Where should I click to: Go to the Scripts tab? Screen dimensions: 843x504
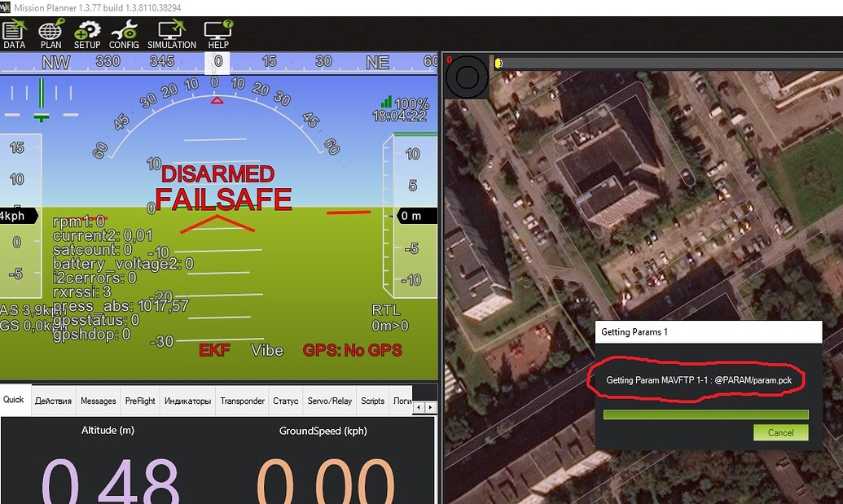coord(372,401)
